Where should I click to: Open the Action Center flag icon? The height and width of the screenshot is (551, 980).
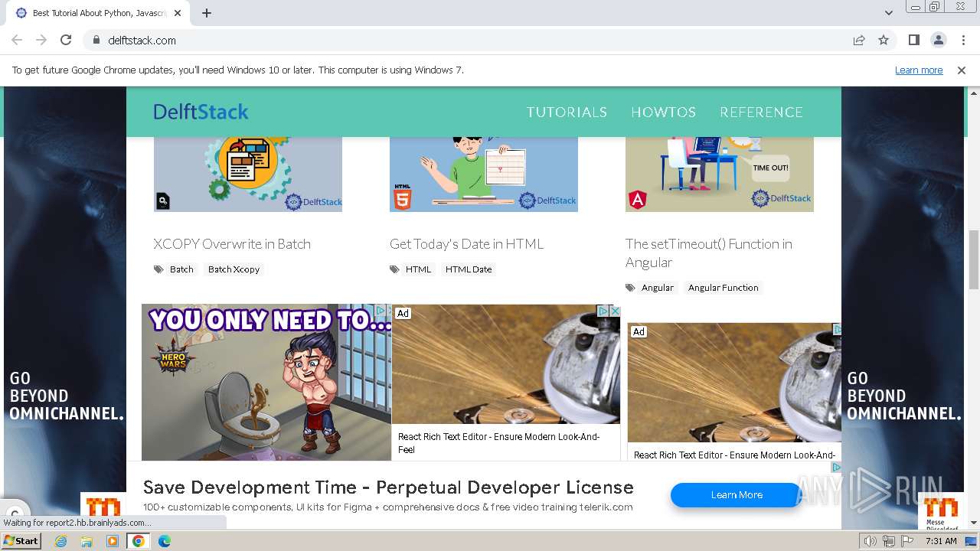pos(907,541)
